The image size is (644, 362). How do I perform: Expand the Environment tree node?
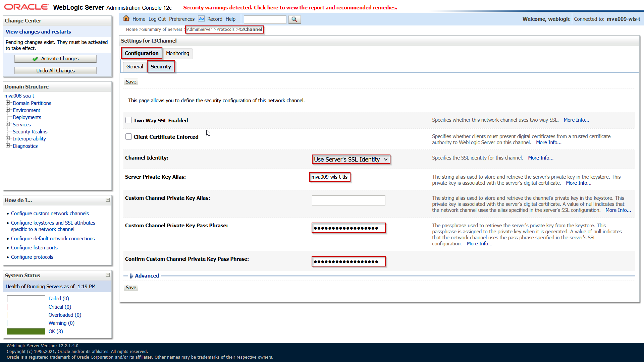8,110
